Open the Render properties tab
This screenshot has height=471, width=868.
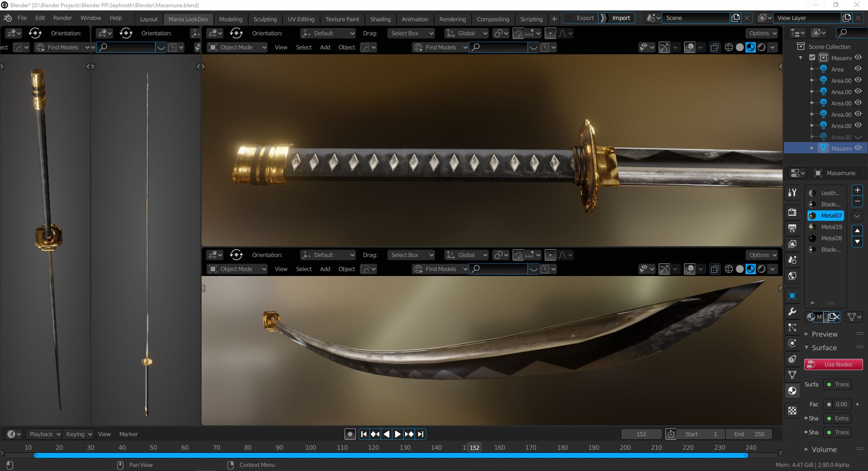tap(792, 212)
